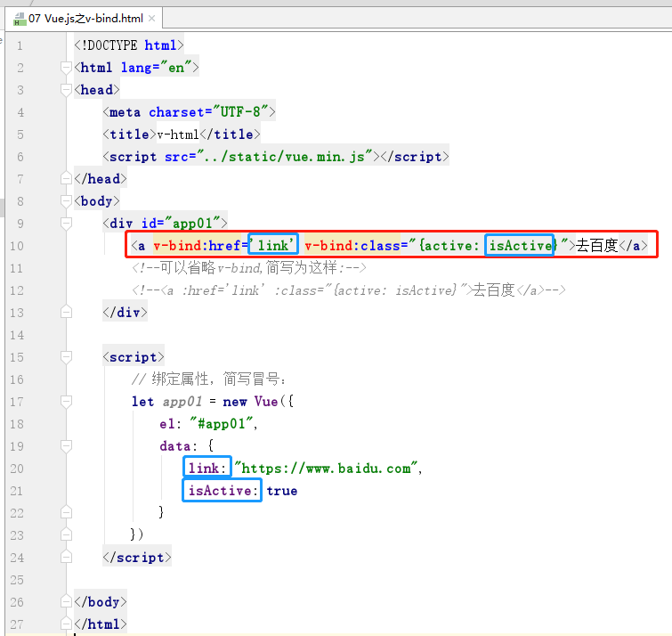Click the true value on line 21
672x636 pixels.
point(282,491)
